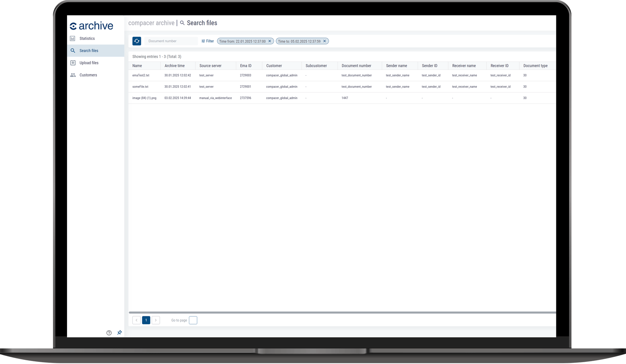Viewport: 626px width, 364px height.
Task: Click archive time 30.01.2025 12:02:42
Action: tap(178, 76)
